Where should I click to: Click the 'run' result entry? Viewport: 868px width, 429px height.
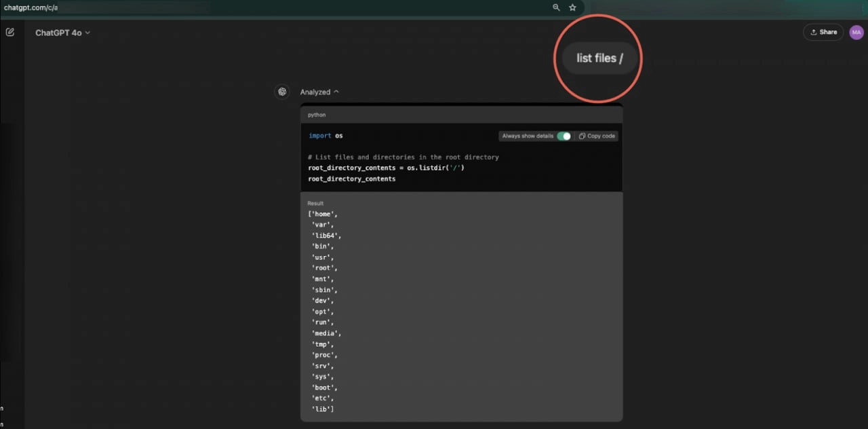pos(323,322)
